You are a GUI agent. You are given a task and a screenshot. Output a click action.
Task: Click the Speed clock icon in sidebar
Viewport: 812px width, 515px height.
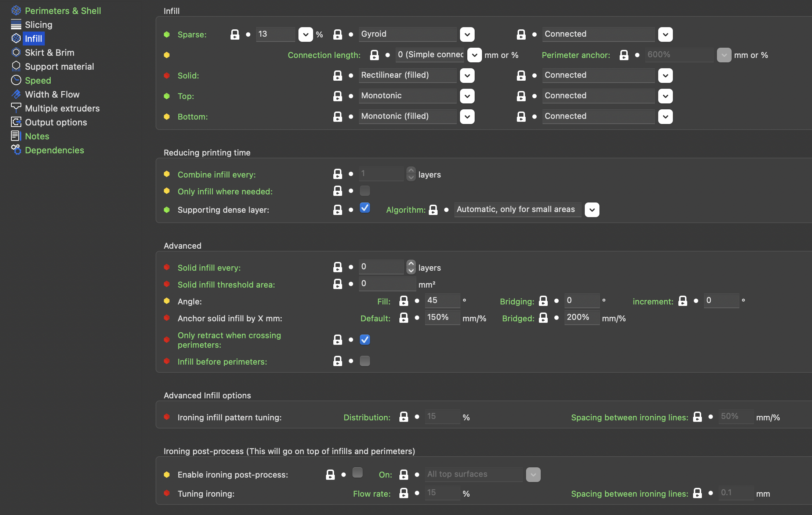pyautogui.click(x=16, y=80)
